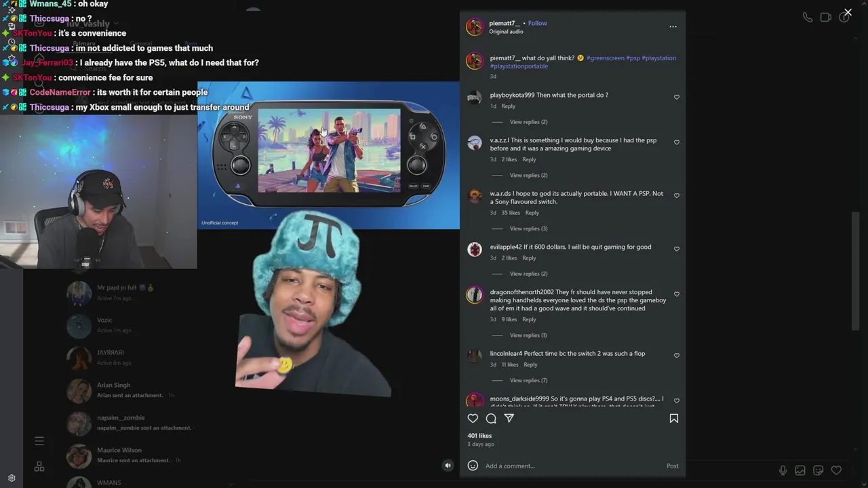
Task: Open Arian Singh conversation
Action: (129, 390)
